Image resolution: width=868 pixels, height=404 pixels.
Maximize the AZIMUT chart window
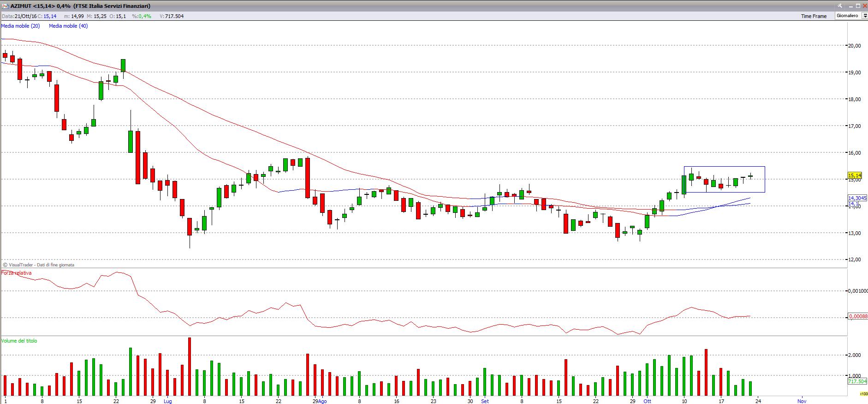[858, 6]
